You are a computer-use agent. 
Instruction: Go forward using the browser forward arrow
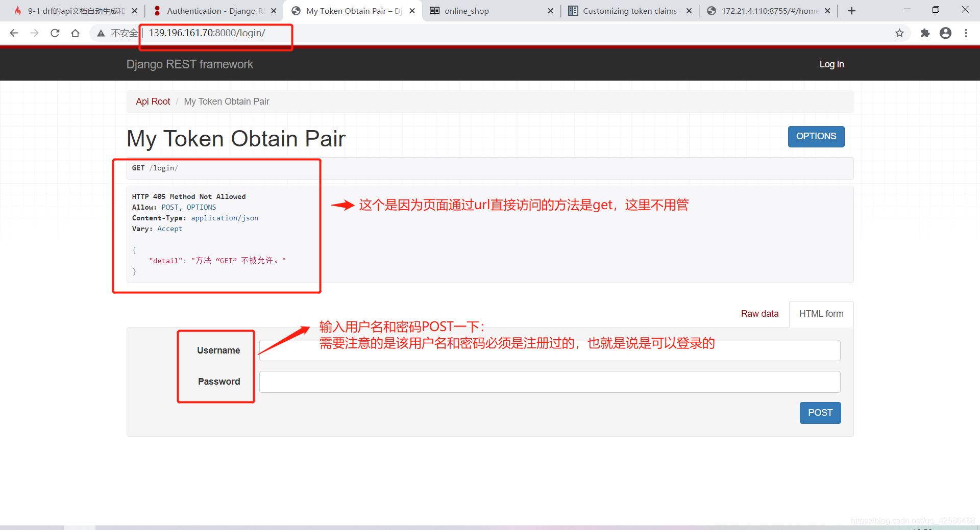[35, 33]
